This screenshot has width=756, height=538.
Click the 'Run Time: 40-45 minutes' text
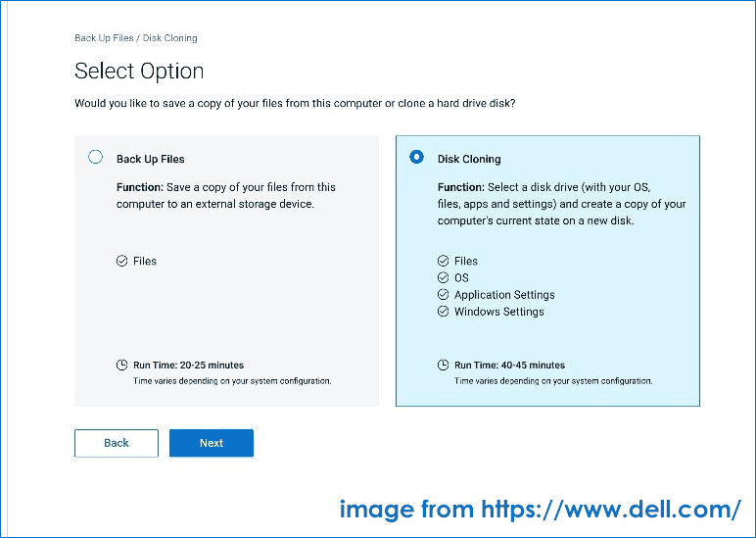point(509,366)
